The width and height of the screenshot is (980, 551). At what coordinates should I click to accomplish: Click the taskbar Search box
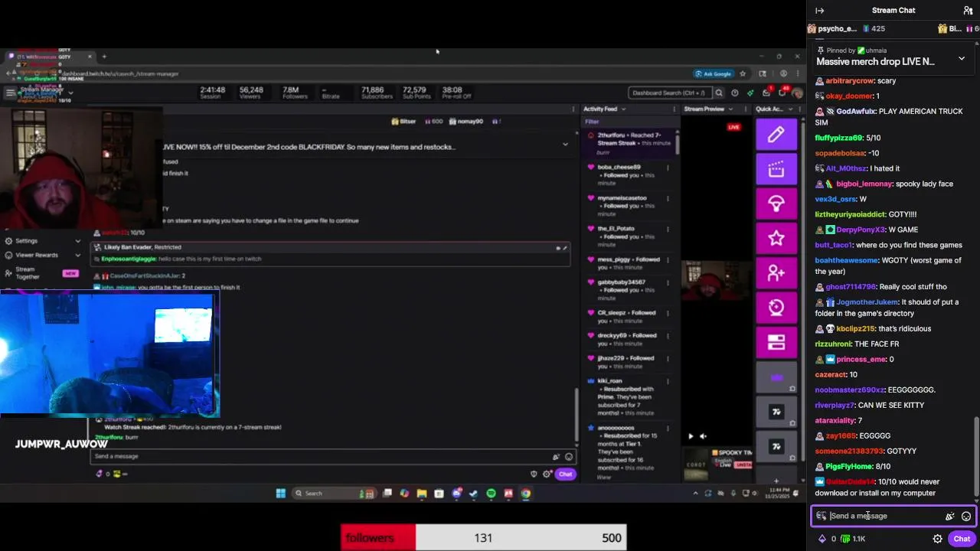coord(333,493)
